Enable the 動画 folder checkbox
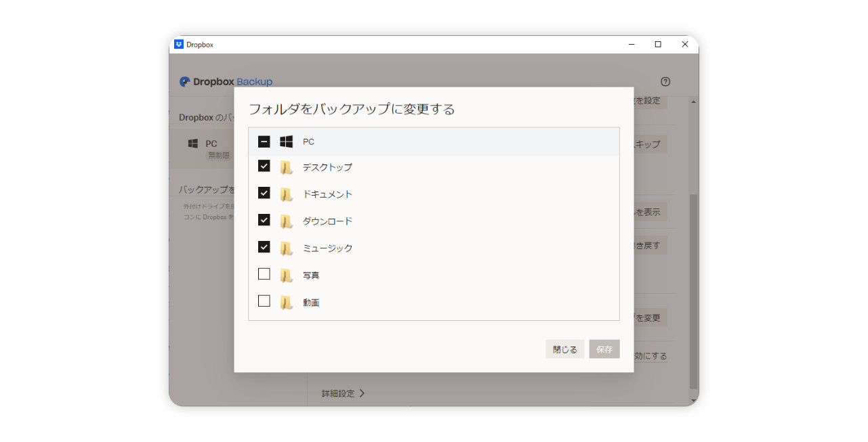 click(264, 301)
